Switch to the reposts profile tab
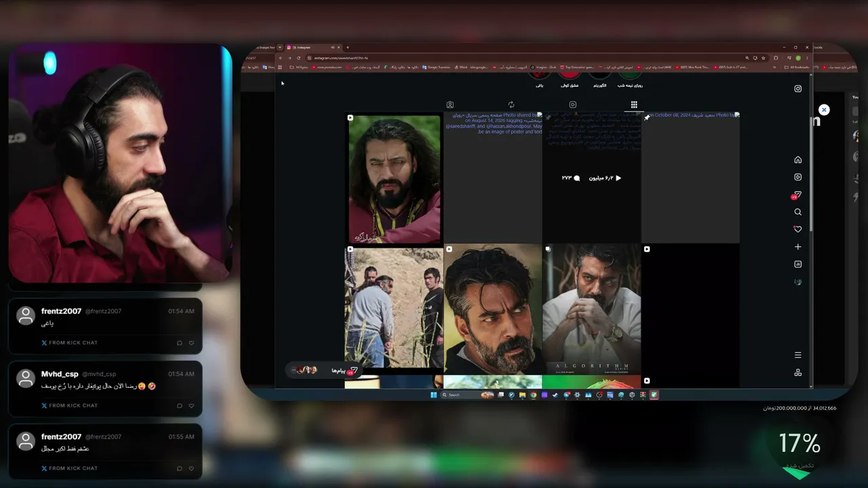This screenshot has width=868, height=488. (x=511, y=105)
